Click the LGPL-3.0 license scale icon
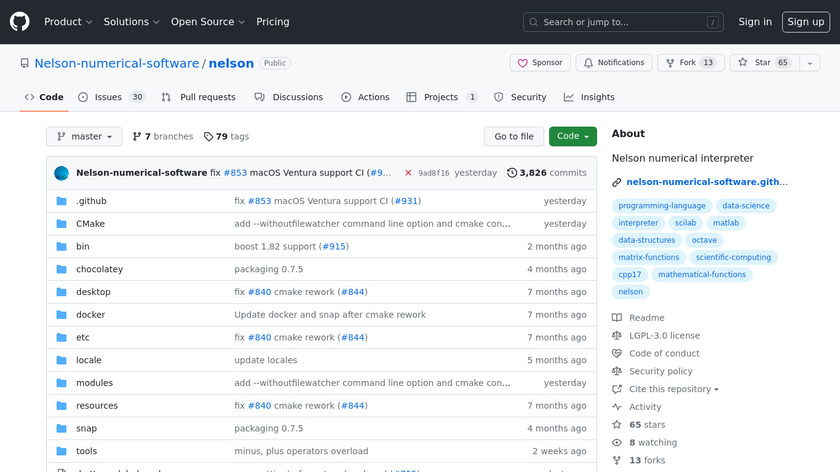The height and width of the screenshot is (472, 840). [x=617, y=336]
